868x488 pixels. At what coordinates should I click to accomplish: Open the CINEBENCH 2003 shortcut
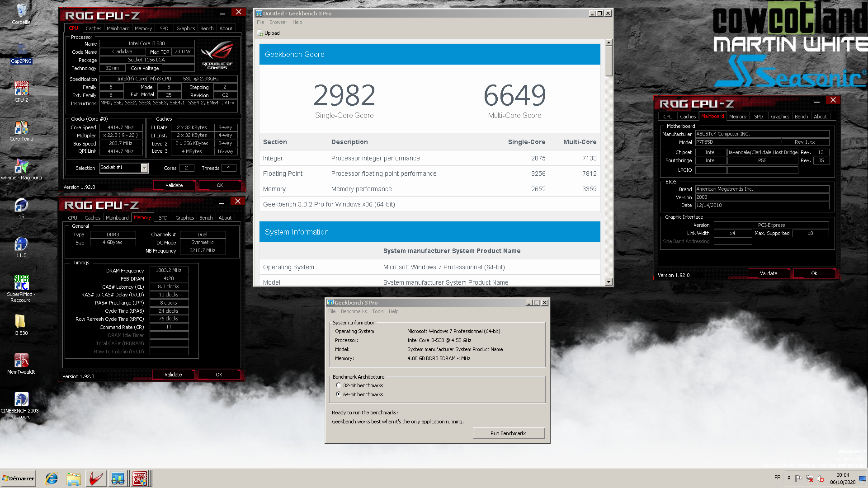tap(21, 405)
